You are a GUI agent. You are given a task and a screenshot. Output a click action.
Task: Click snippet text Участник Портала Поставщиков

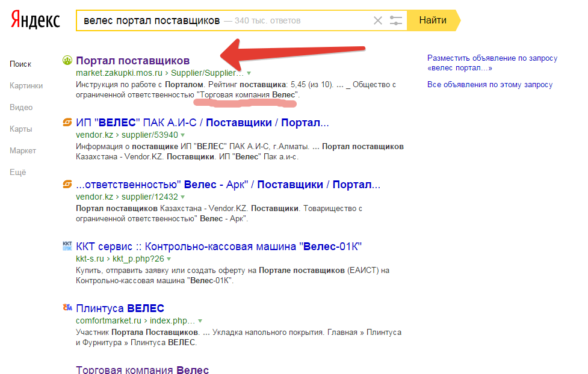238,337
